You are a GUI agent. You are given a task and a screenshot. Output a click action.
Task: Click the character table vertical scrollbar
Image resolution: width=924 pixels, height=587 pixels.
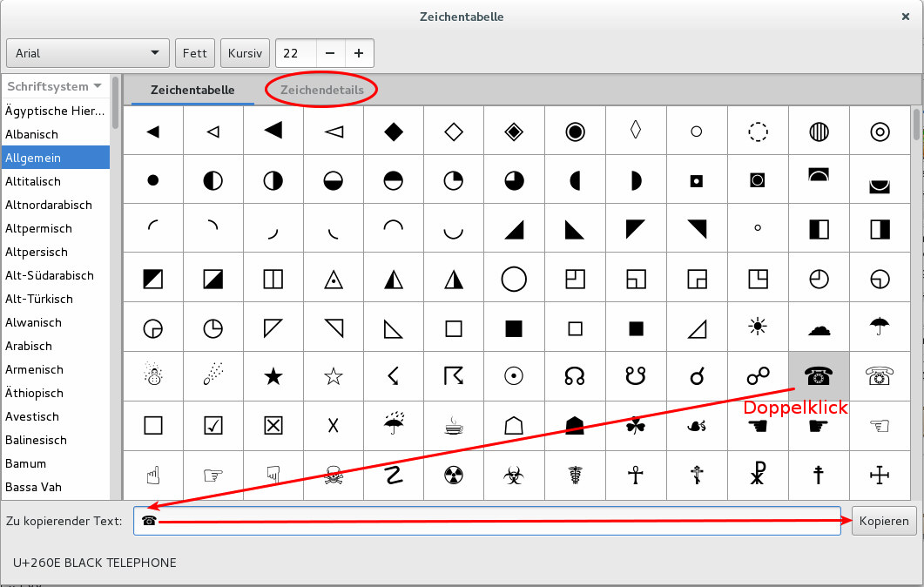(x=916, y=124)
